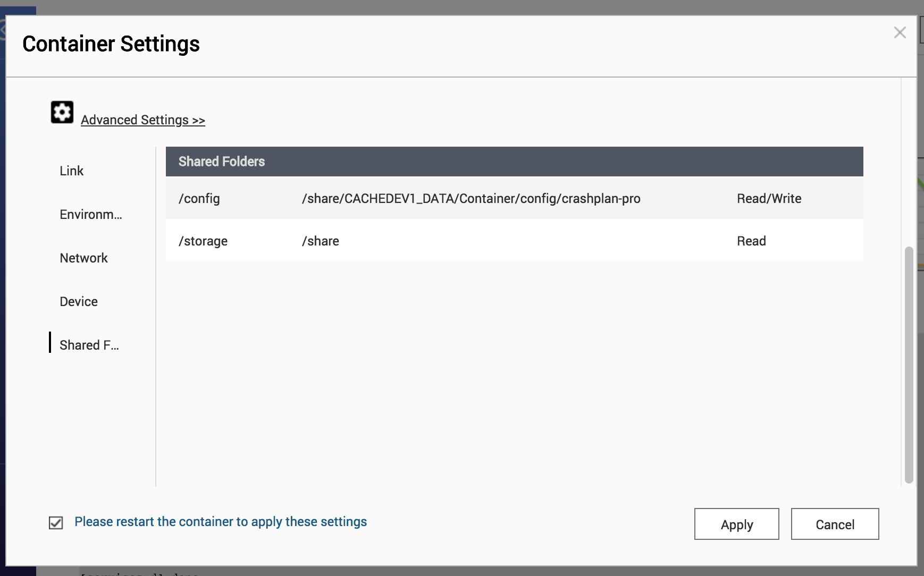Screen dimensions: 924x576
Task: Click the Read/Write permission for /config
Action: pyautogui.click(x=769, y=198)
